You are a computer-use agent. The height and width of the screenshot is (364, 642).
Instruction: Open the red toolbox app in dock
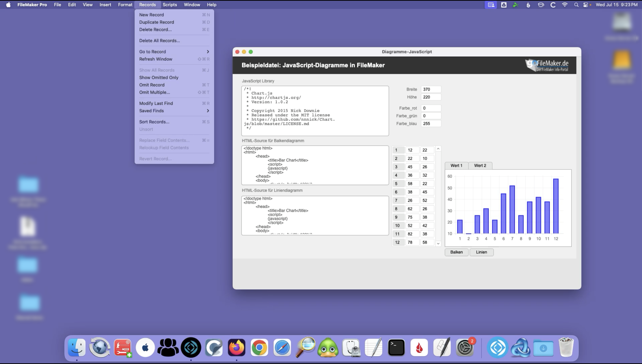(122, 348)
